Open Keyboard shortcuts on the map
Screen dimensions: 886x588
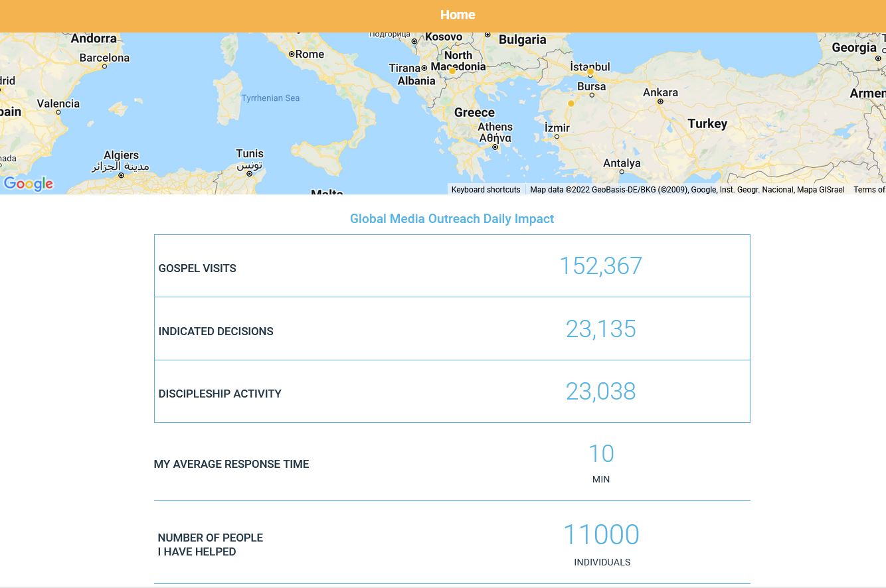pyautogui.click(x=486, y=190)
